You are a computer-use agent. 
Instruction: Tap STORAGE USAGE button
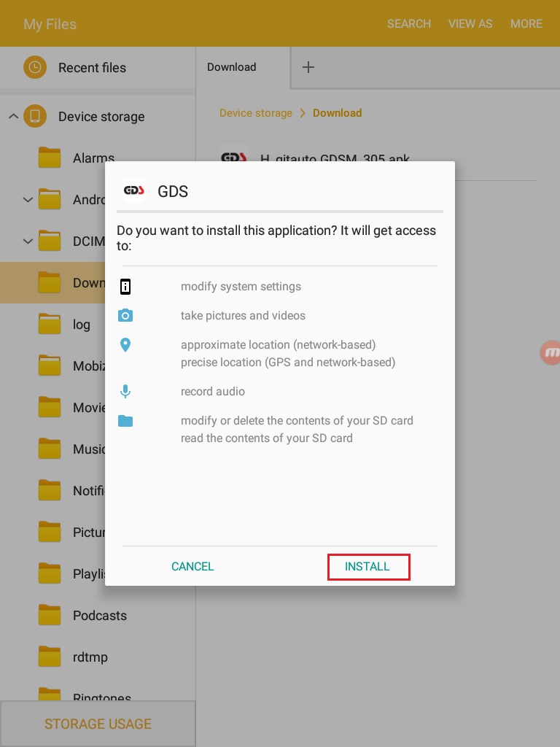(98, 724)
